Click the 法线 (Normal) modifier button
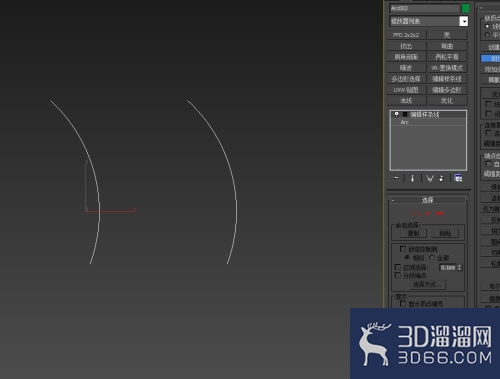500x379 pixels. click(x=406, y=101)
